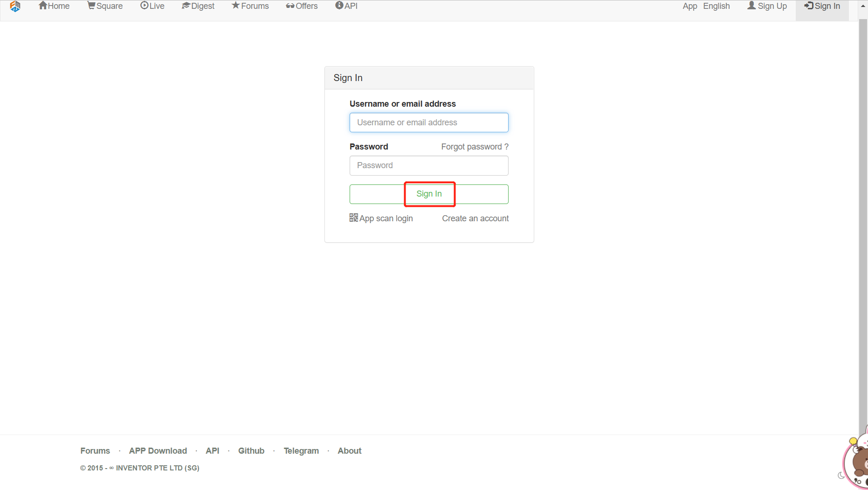Click the QR code icon for scan login
This screenshot has height=490, width=868.
click(x=354, y=218)
